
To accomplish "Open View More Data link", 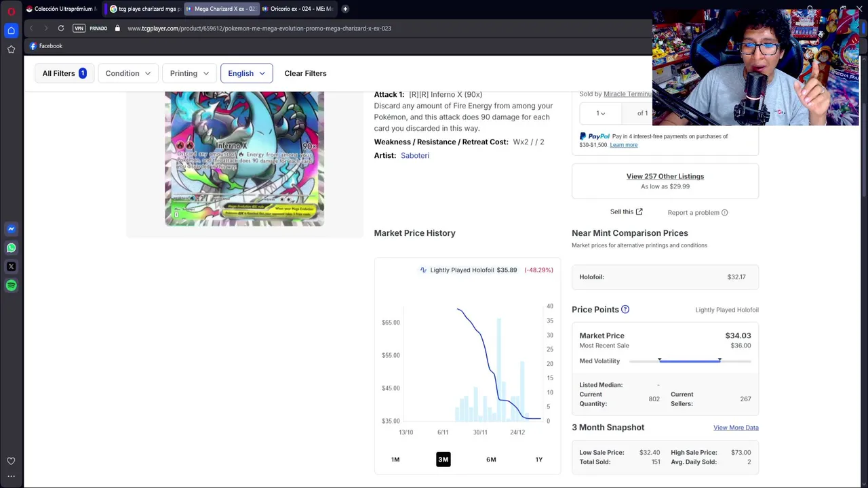I will [x=736, y=428].
